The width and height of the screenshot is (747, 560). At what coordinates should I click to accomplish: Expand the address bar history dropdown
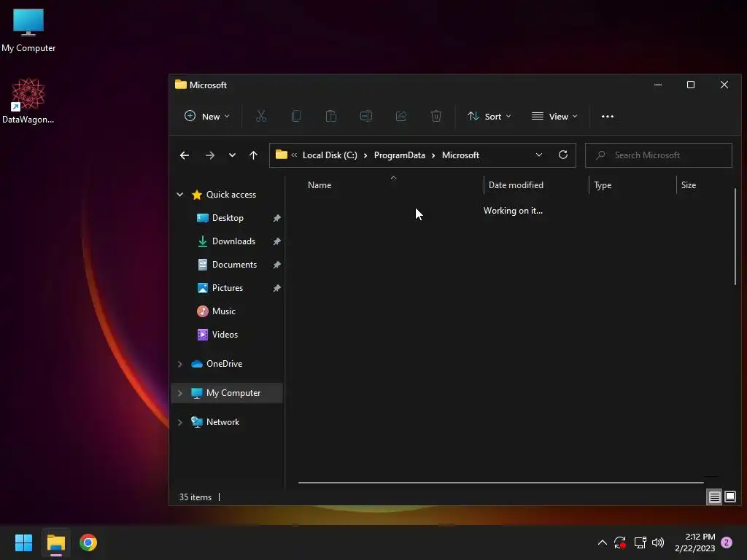coord(539,155)
